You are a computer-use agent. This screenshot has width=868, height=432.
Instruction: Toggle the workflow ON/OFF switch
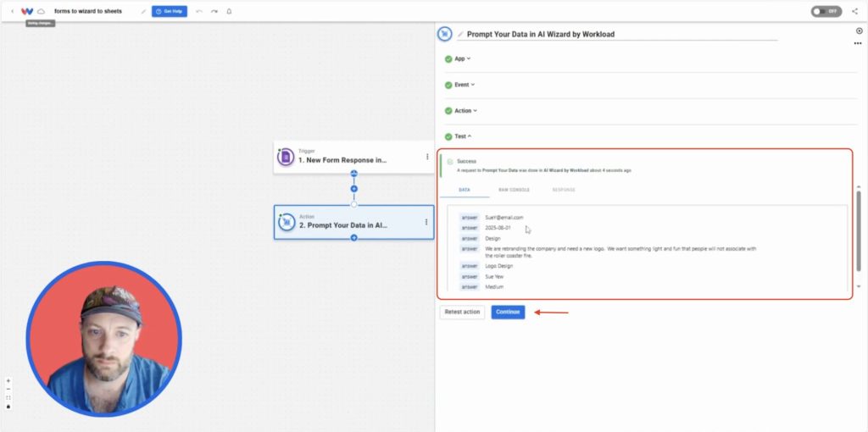tap(826, 12)
